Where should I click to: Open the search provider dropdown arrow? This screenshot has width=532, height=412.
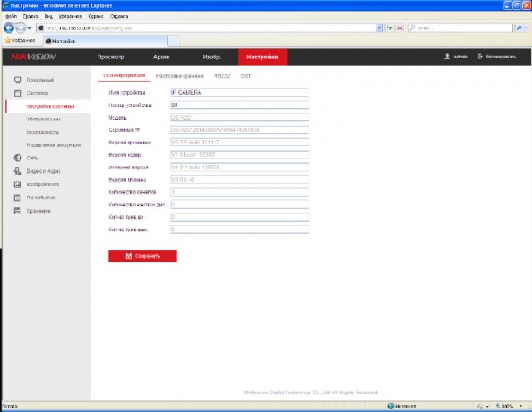pyautogui.click(x=526, y=27)
